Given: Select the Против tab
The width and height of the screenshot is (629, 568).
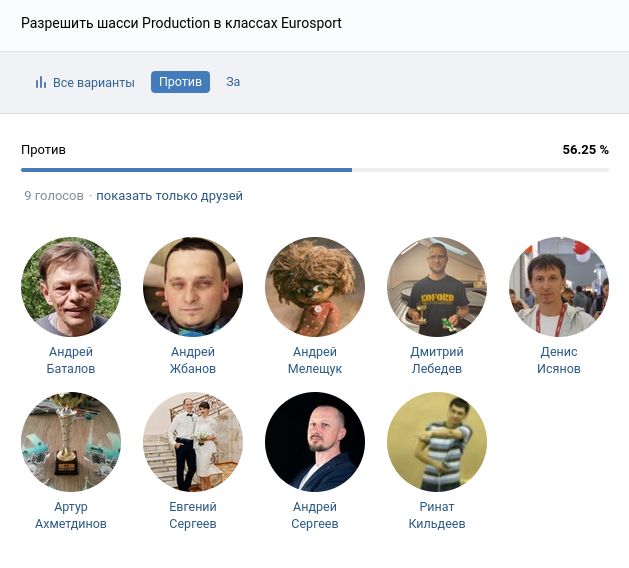Looking at the screenshot, I should pos(180,82).
